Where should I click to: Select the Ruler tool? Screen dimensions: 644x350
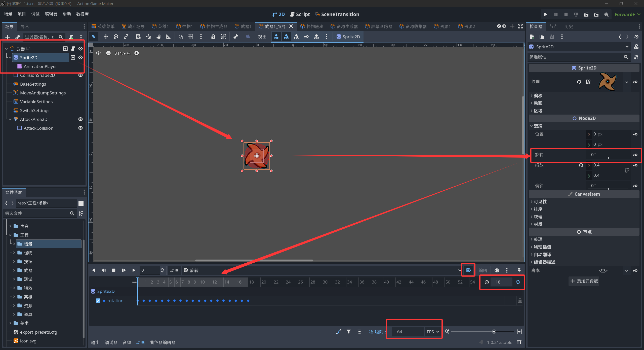click(168, 37)
